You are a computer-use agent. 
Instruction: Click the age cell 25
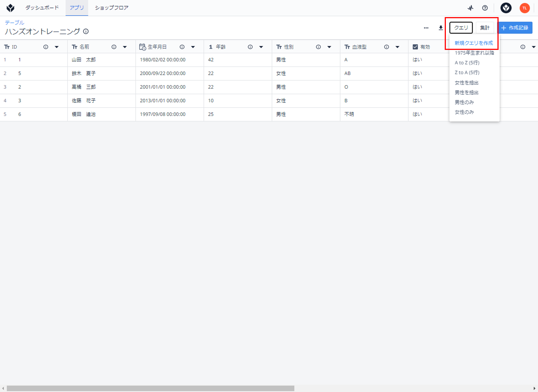point(238,114)
